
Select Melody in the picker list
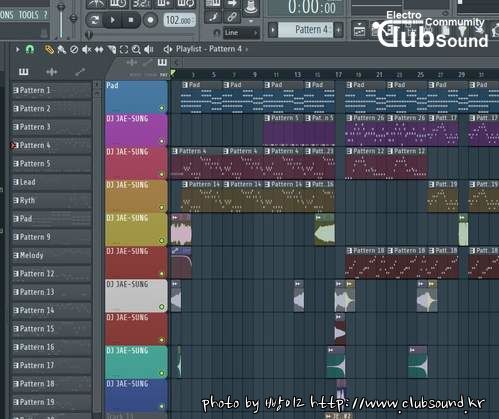(51, 256)
